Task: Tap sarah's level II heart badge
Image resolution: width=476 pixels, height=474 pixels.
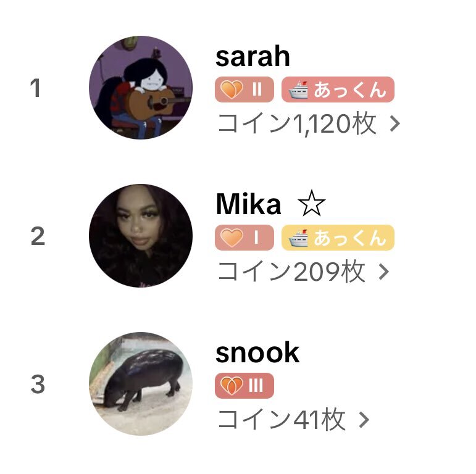Action: tap(244, 89)
